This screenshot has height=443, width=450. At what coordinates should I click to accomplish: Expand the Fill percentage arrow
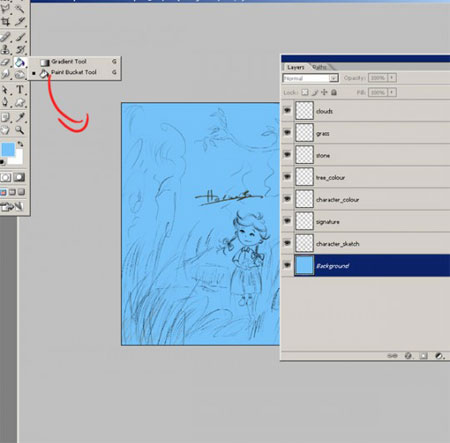point(392,92)
